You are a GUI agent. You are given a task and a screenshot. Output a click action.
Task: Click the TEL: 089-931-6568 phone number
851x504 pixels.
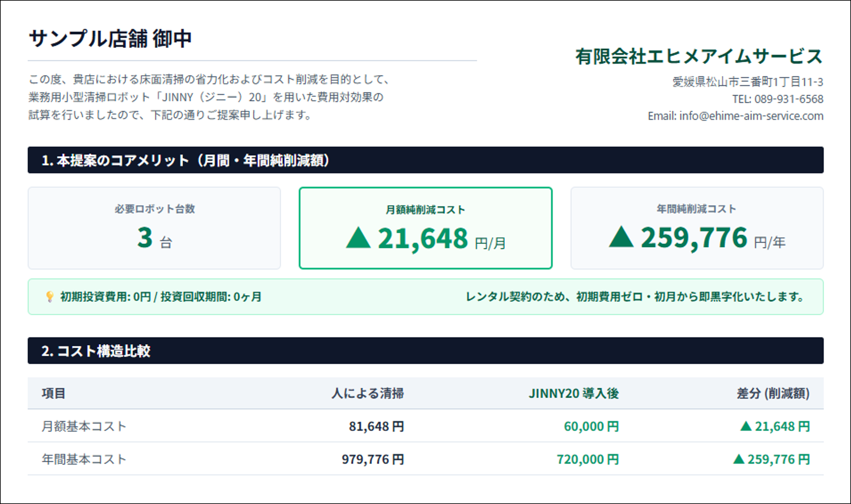pyautogui.click(x=778, y=99)
